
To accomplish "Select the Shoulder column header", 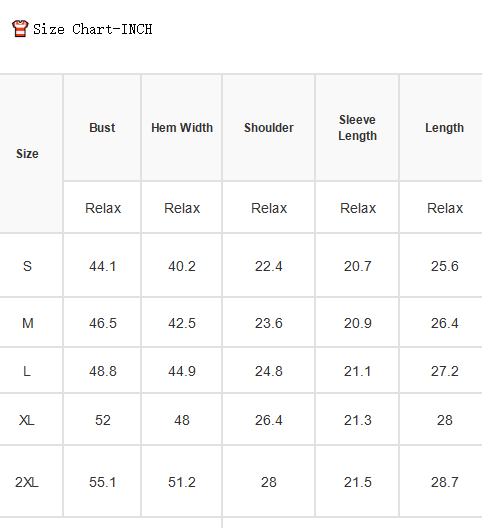I will pos(269,128).
